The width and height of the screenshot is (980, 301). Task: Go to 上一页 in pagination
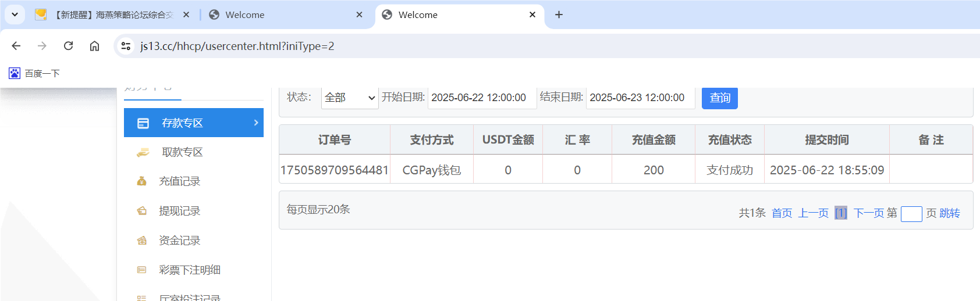(x=813, y=213)
